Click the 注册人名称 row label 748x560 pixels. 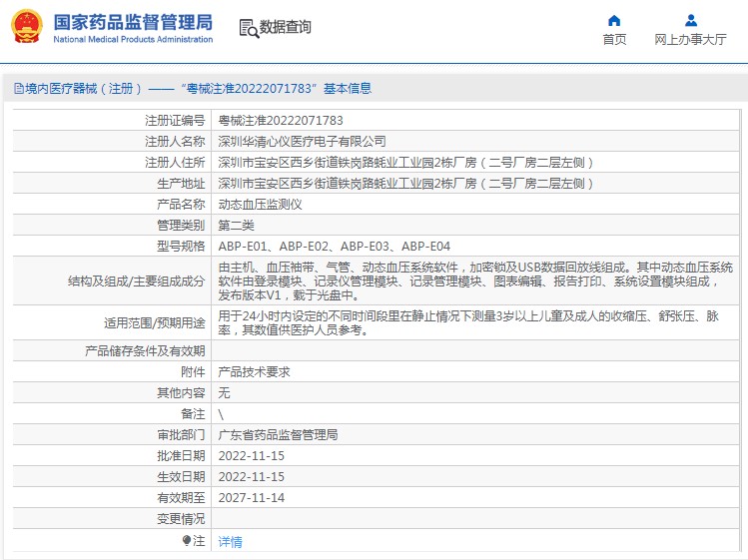point(175,142)
